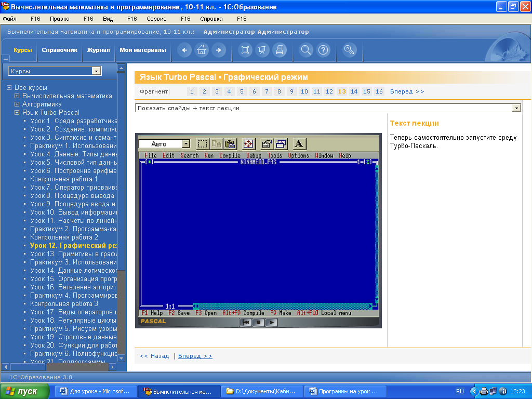
Task: Click the Font 'A' icon in Pascal window
Action: click(x=299, y=144)
